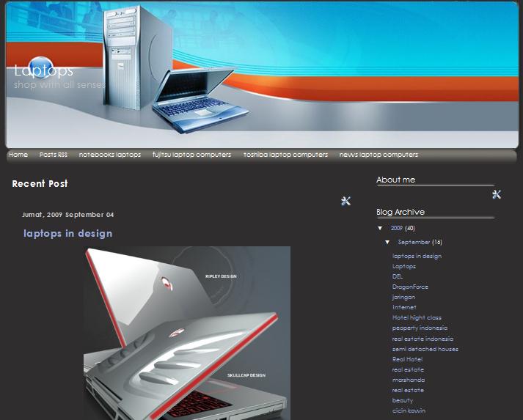Image resolution: width=523 pixels, height=420 pixels.
Task: Collapse the 2009 archive year
Action: coord(380,229)
